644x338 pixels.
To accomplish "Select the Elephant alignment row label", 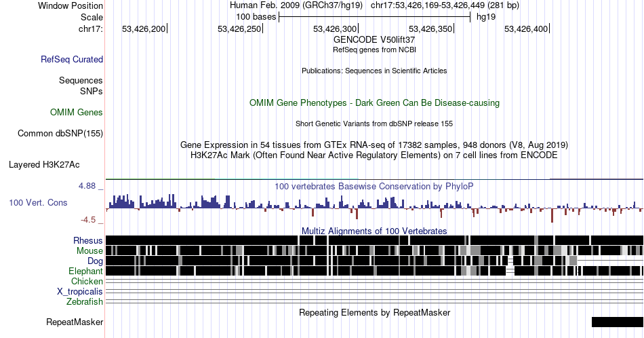I will pyautogui.click(x=86, y=271).
